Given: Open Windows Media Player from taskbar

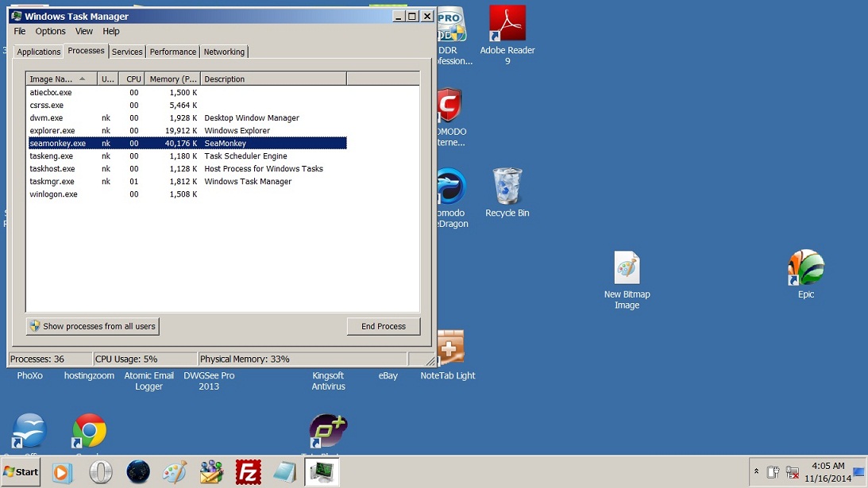Looking at the screenshot, I should [x=61, y=472].
